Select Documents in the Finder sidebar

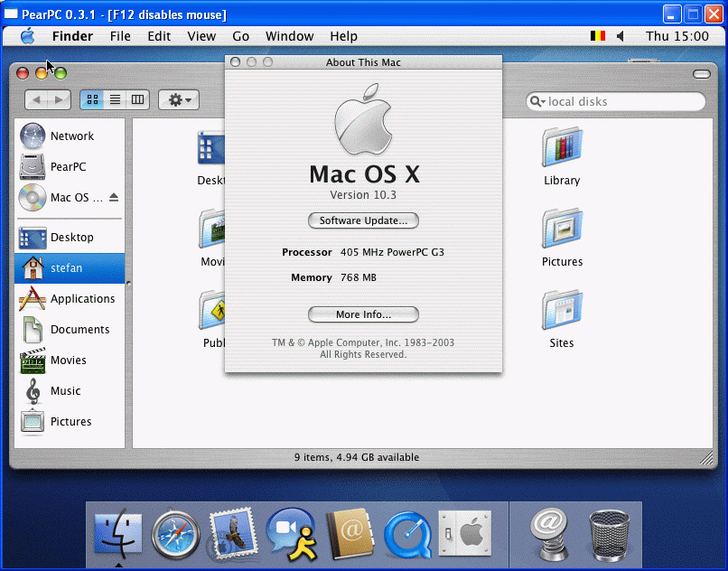click(x=70, y=329)
